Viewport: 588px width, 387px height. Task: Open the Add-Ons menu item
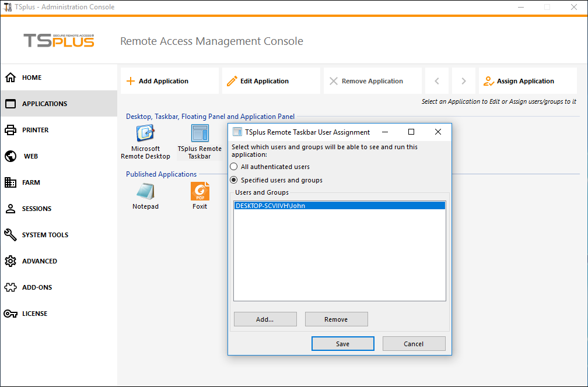[x=37, y=287]
